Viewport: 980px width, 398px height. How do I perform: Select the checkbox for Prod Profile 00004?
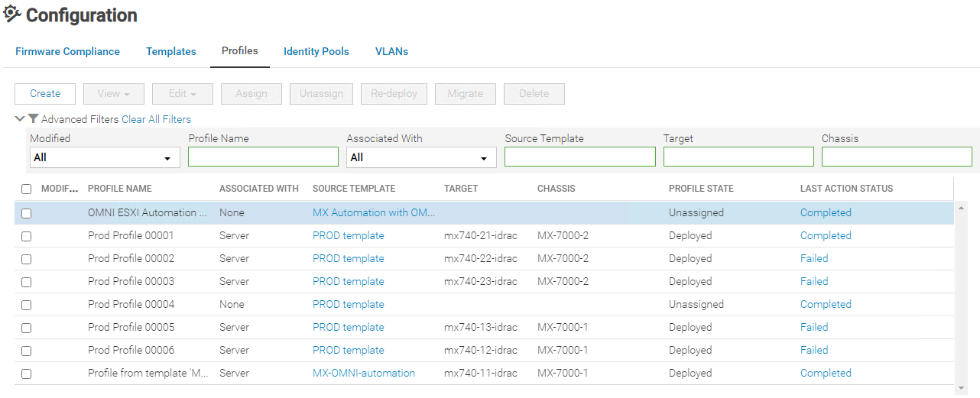26,305
